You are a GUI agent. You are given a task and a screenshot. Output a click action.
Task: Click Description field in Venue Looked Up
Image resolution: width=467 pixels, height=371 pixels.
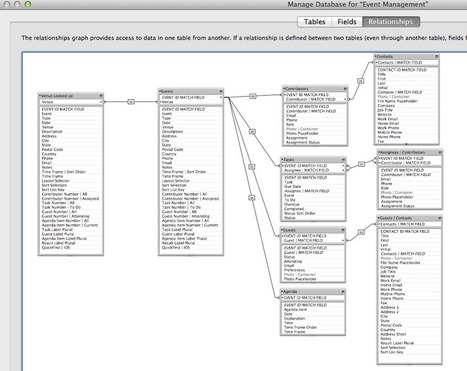point(52,132)
